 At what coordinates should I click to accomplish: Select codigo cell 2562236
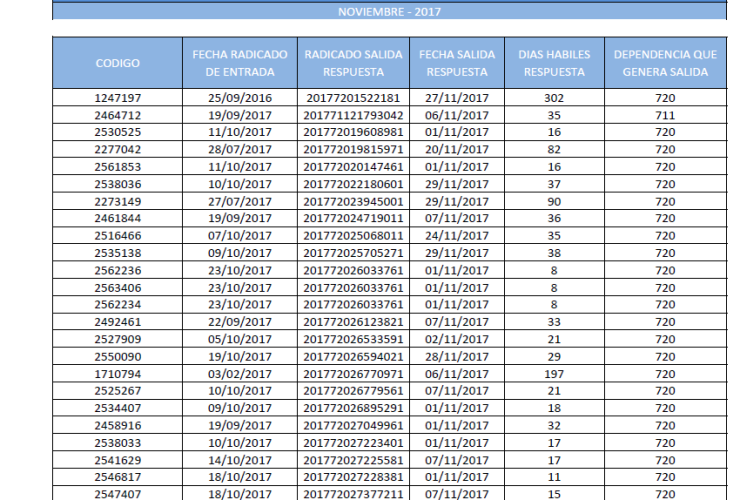[118, 271]
